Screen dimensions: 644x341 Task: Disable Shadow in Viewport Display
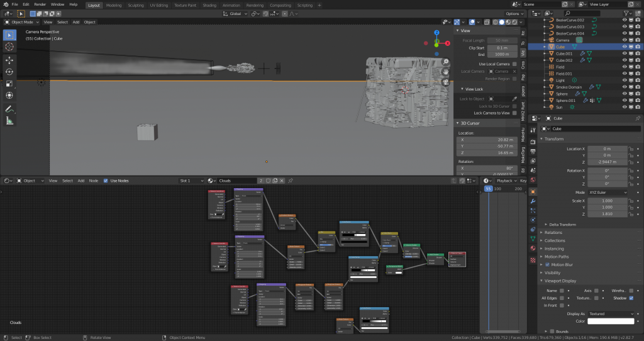coord(631,298)
